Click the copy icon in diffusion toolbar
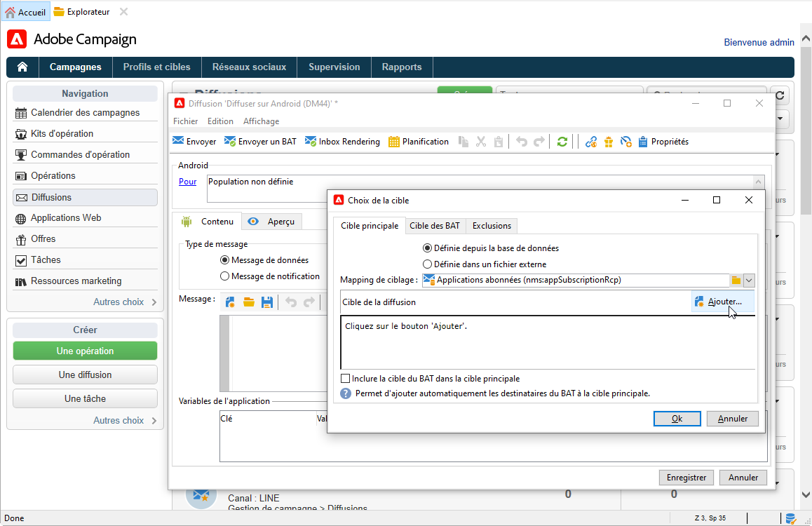 tap(463, 142)
